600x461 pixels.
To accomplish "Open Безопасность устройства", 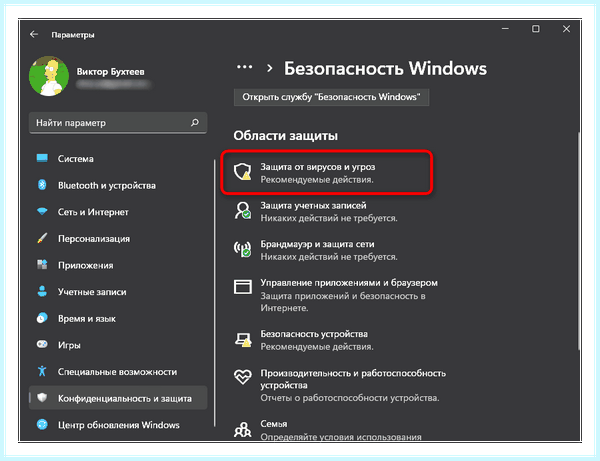I will point(317,340).
